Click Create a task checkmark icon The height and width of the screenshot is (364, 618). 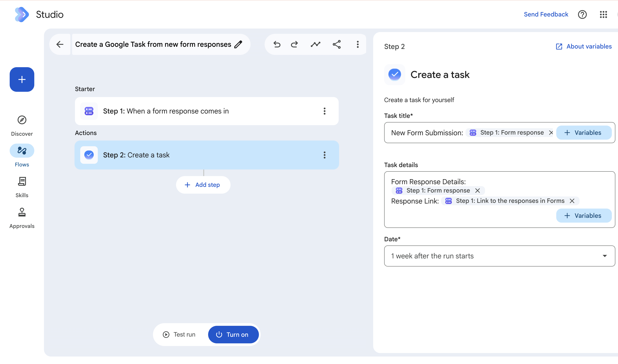pos(394,75)
